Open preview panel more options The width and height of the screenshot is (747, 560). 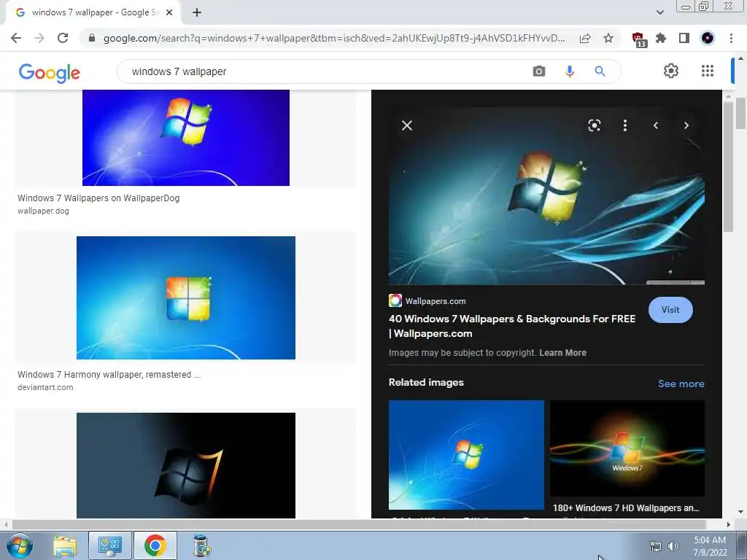(625, 125)
